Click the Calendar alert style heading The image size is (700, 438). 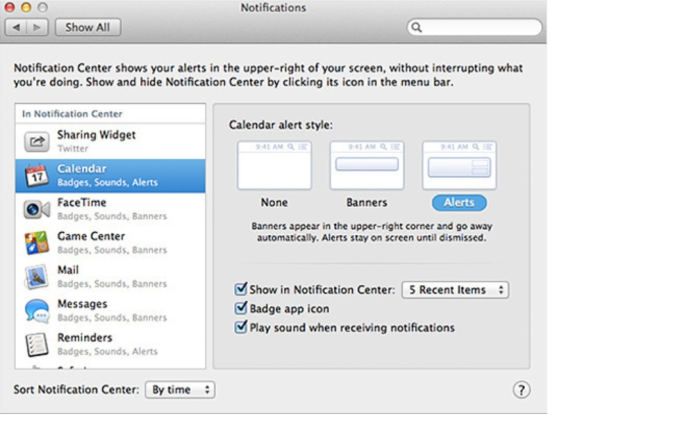point(281,125)
